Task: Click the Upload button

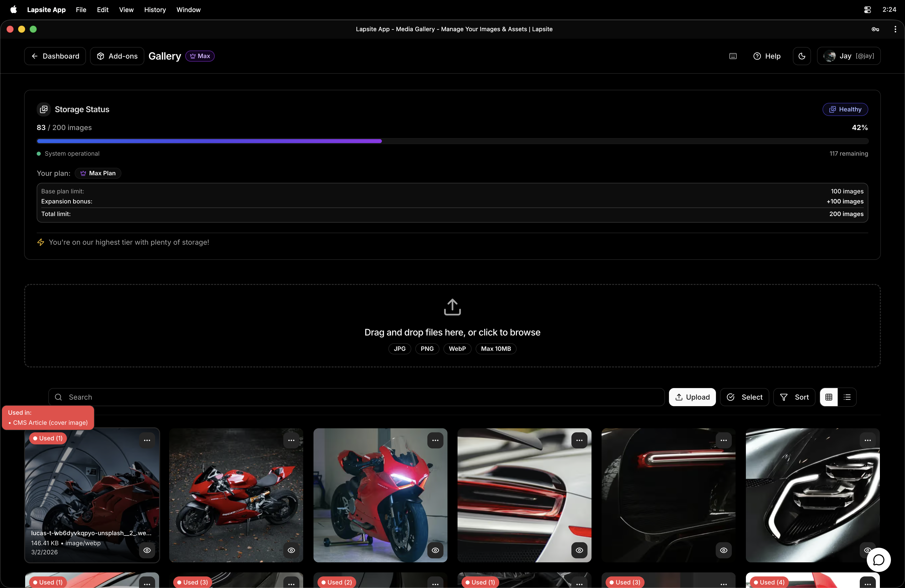Action: (x=692, y=397)
